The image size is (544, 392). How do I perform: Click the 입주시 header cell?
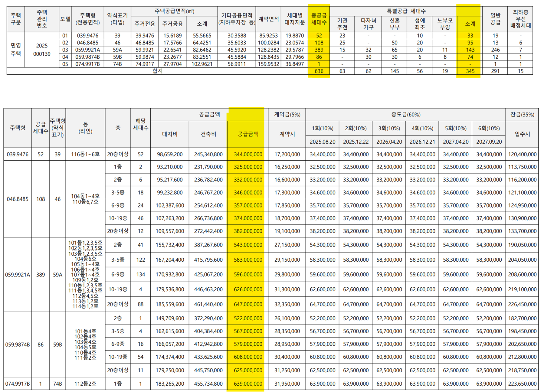(522, 134)
